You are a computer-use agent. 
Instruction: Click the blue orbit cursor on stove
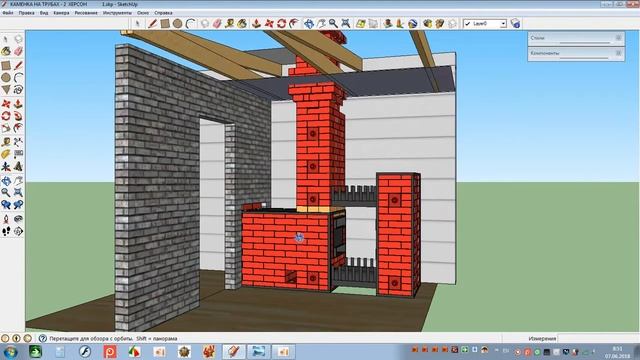(x=300, y=237)
